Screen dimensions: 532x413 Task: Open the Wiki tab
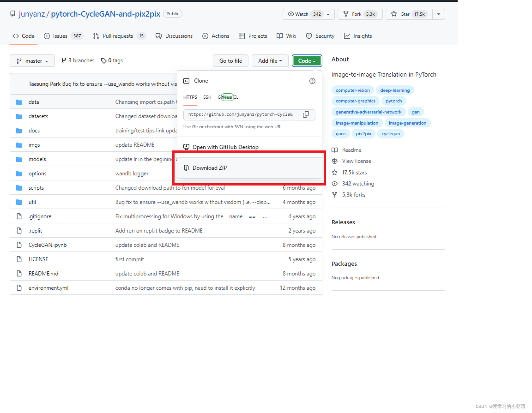286,36
